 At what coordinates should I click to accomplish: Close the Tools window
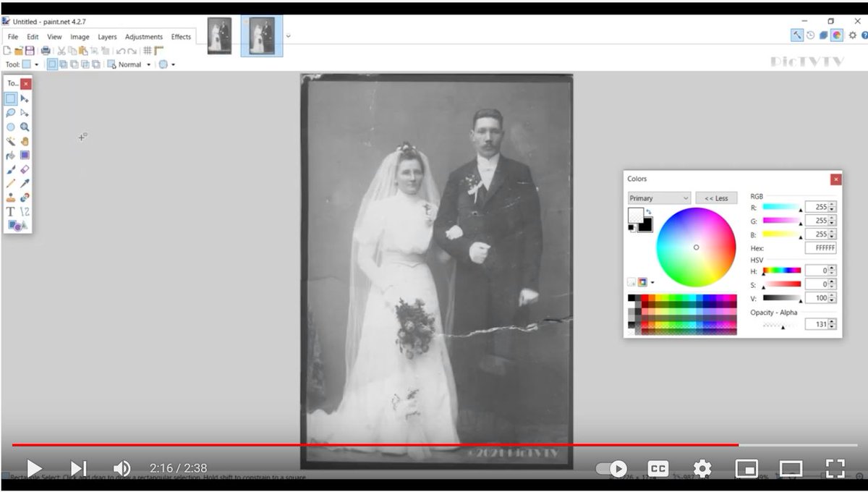26,84
